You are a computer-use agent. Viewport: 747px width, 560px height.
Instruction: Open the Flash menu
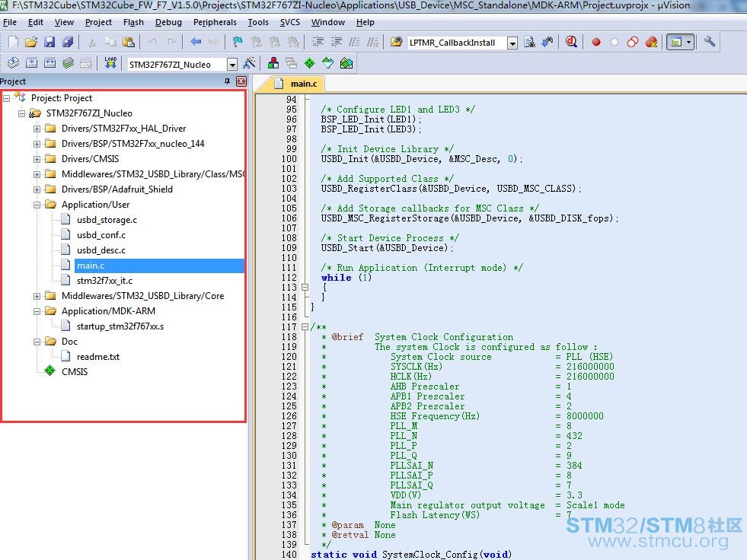[x=133, y=22]
